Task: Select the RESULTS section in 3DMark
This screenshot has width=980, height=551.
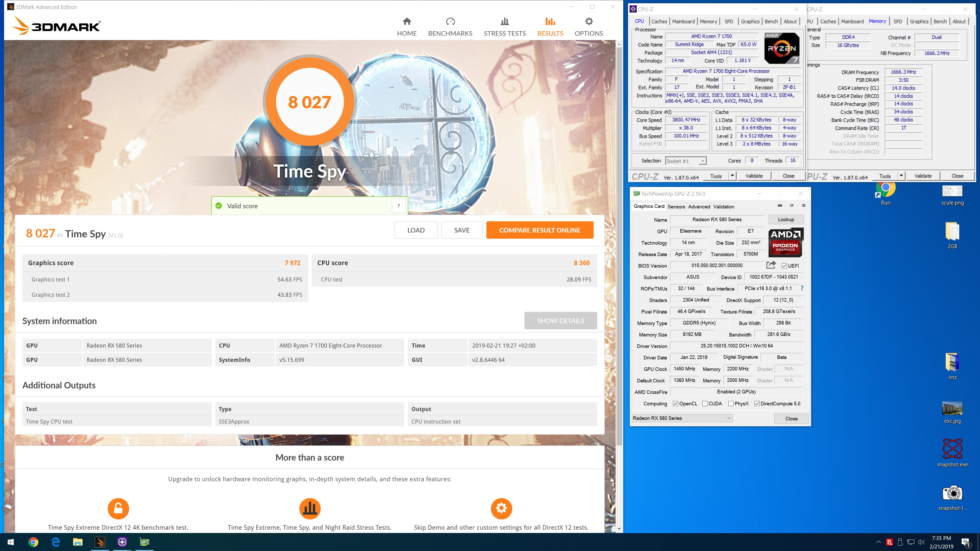Action: [x=550, y=27]
